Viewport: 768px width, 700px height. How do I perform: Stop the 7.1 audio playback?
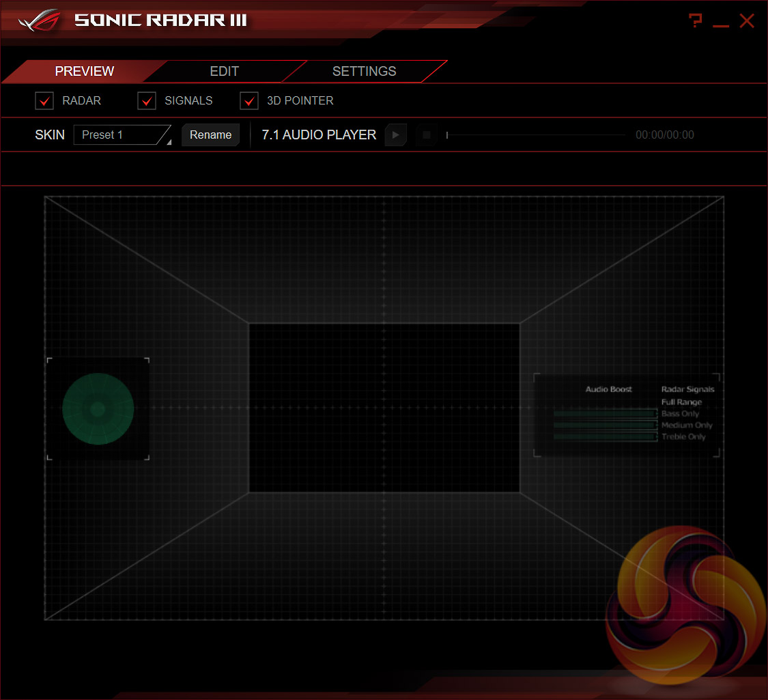click(427, 135)
